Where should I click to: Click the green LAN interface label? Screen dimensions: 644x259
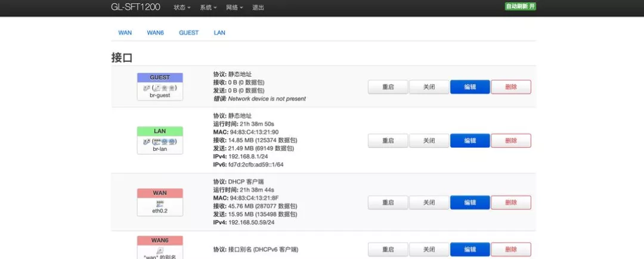[x=160, y=131]
